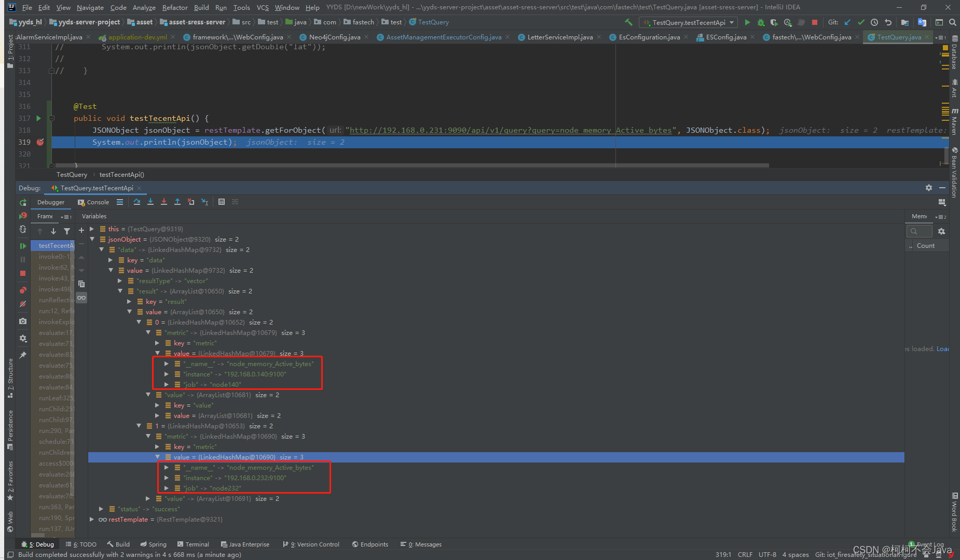This screenshot has width=960, height=560.
Task: Click the Stop square in the debug sidebar
Action: coord(23,273)
